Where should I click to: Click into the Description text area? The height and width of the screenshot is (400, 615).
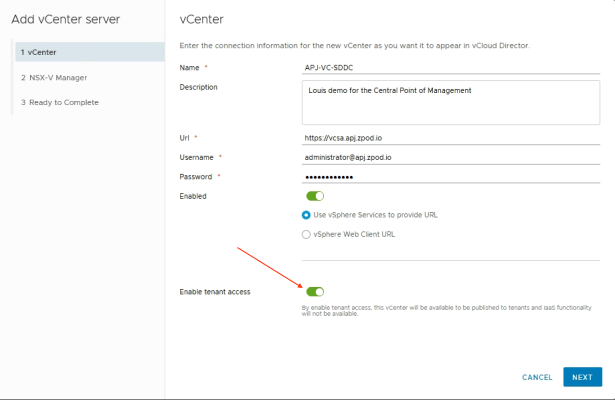point(450,100)
